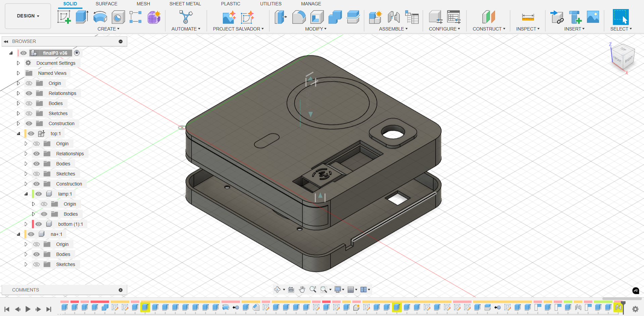Select the Press Pull tool icon
The height and width of the screenshot is (316, 644).
click(281, 17)
